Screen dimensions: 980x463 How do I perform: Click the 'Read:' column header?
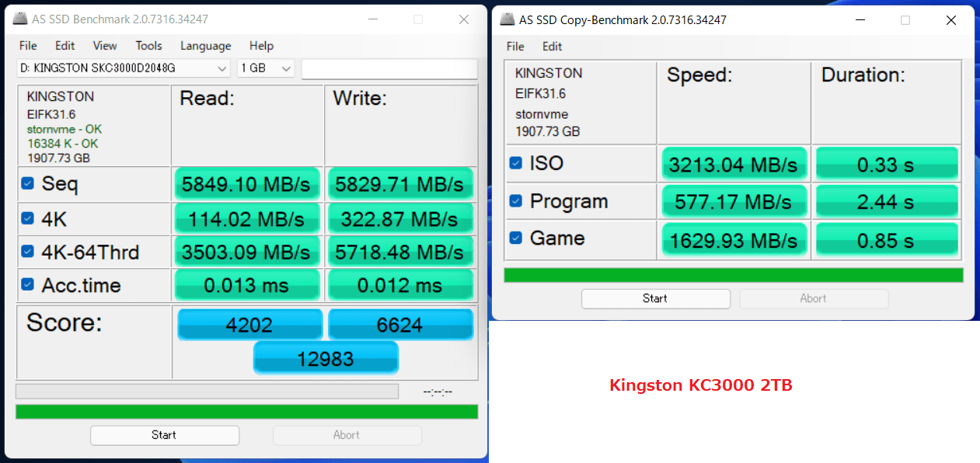pyautogui.click(x=208, y=99)
